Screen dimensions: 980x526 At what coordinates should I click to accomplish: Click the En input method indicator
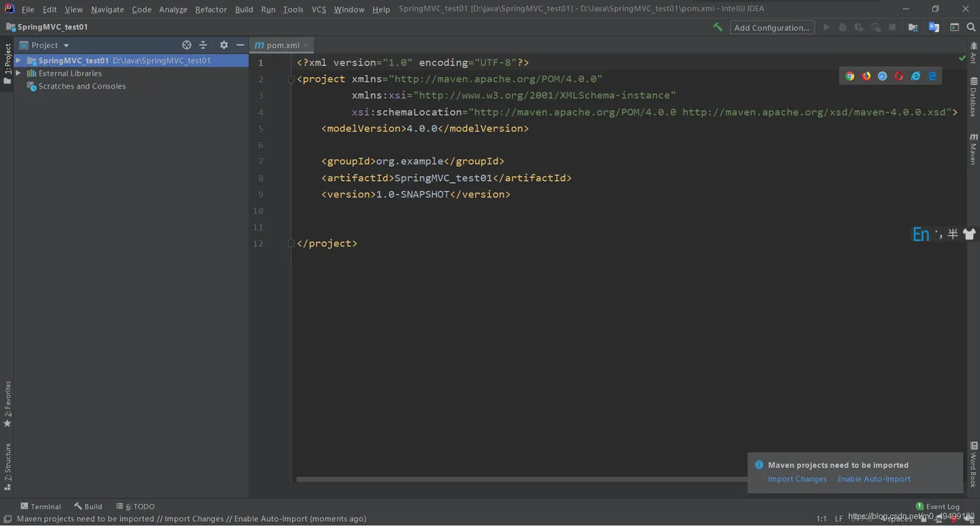pos(920,235)
